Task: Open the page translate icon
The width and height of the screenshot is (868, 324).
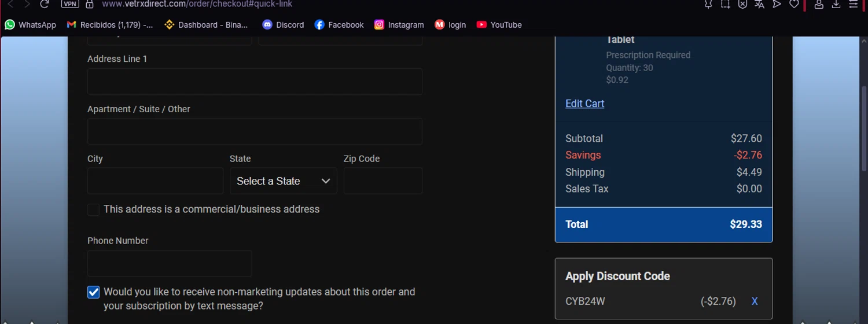Action: pos(759,4)
